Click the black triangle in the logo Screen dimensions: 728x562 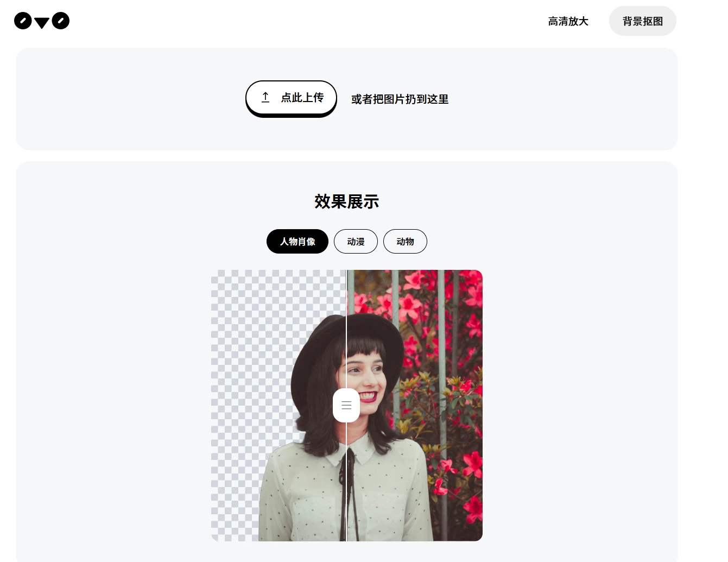(42, 23)
